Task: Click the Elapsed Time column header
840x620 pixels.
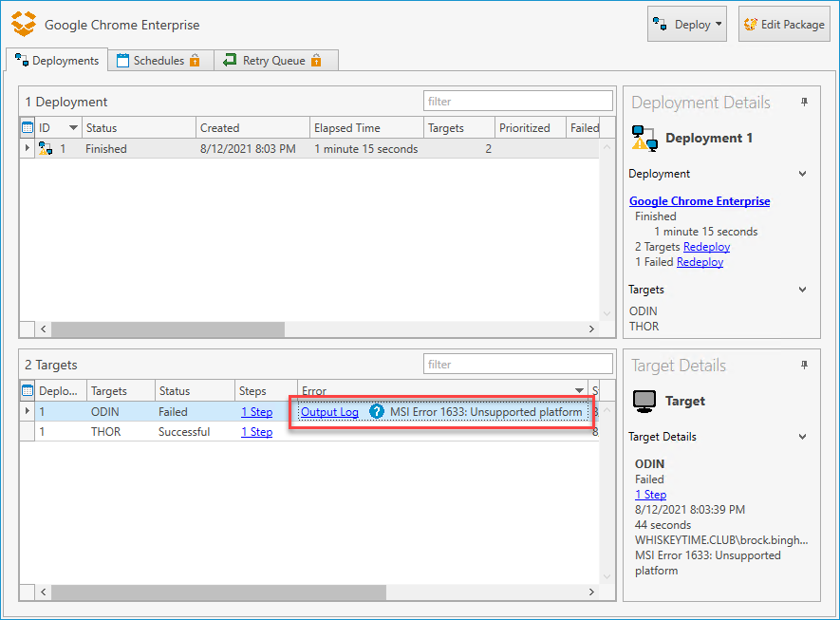Action: click(x=367, y=127)
